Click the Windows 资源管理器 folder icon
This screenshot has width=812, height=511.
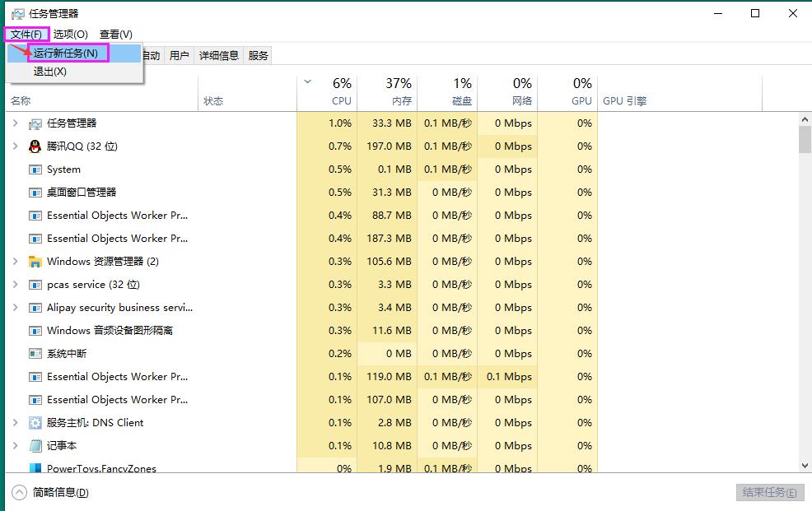[x=35, y=262]
